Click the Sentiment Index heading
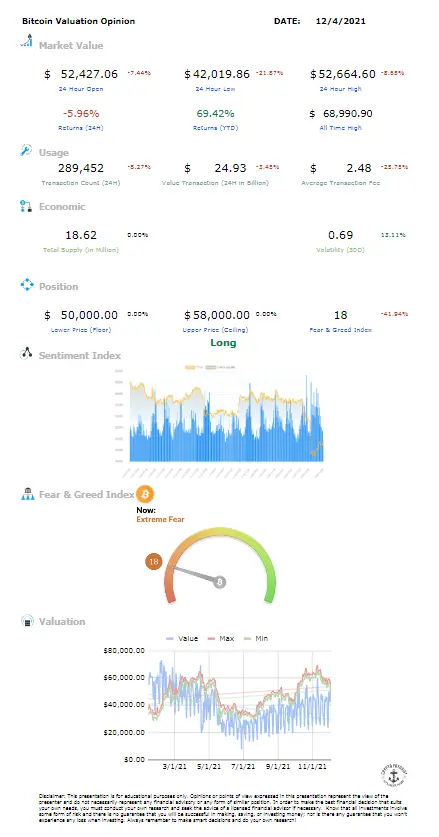439x837 pixels. pos(80,356)
